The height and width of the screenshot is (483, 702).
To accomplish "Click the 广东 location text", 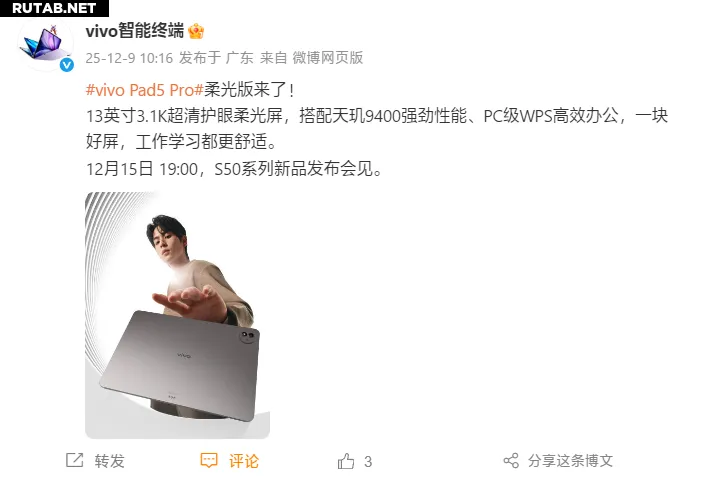I will pos(240,58).
